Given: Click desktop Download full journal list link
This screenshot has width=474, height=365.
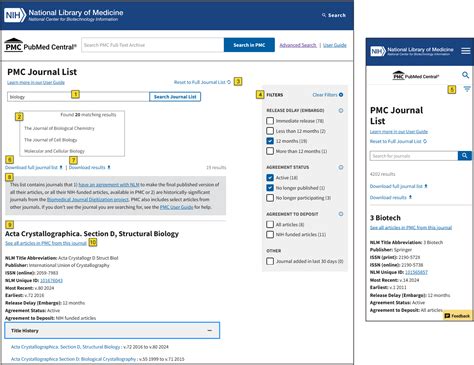Looking at the screenshot, I should 31,167.
